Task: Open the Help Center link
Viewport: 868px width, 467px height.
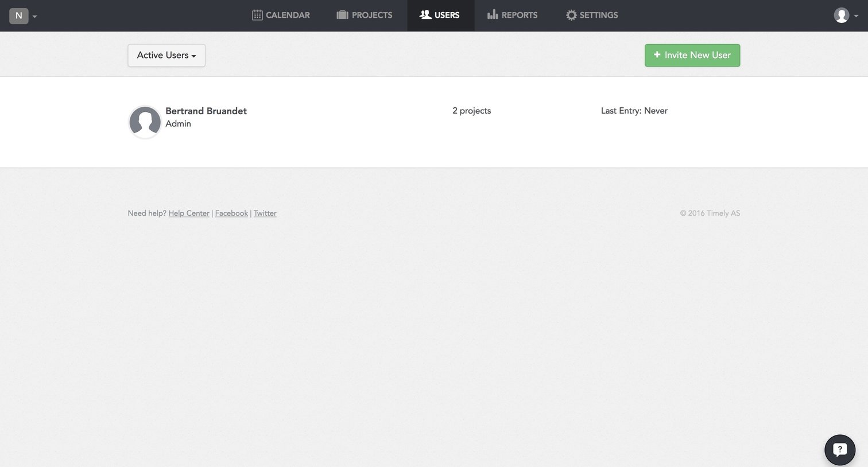Action: pyautogui.click(x=189, y=213)
